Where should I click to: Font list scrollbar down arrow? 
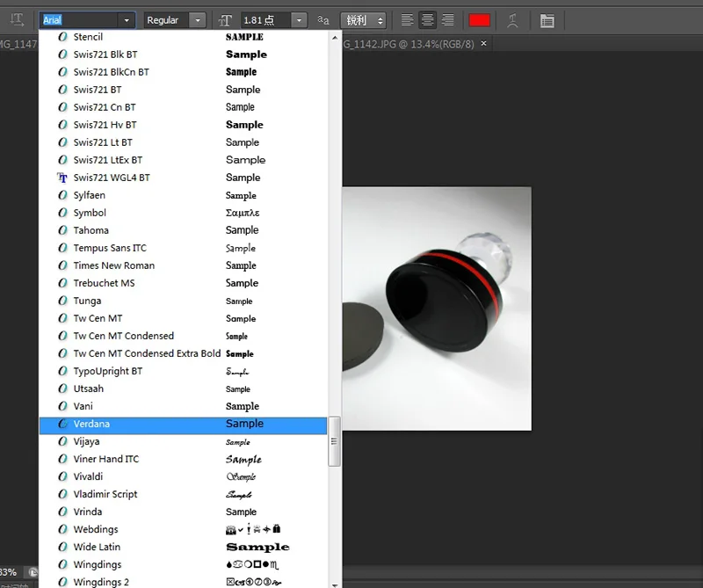point(335,584)
